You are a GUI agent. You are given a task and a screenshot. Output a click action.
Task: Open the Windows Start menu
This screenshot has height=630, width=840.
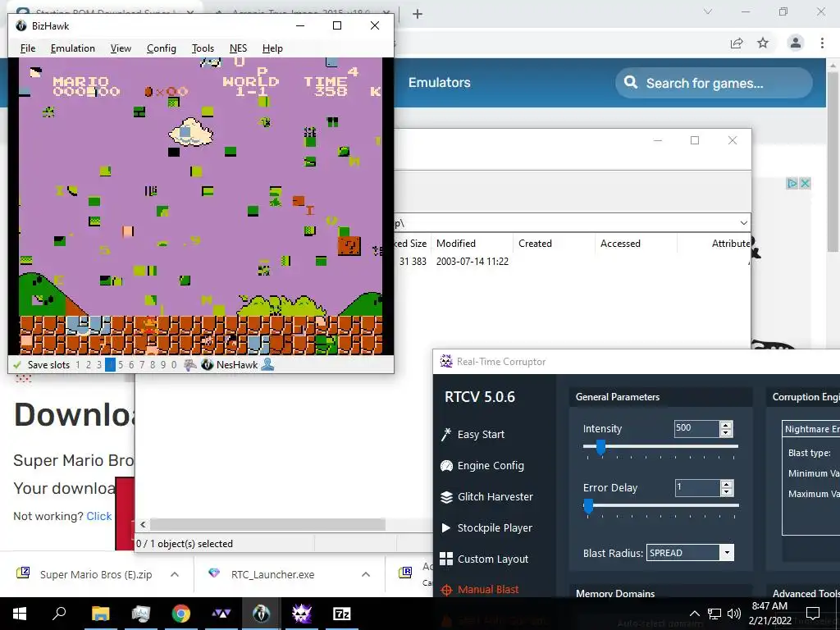click(x=20, y=614)
